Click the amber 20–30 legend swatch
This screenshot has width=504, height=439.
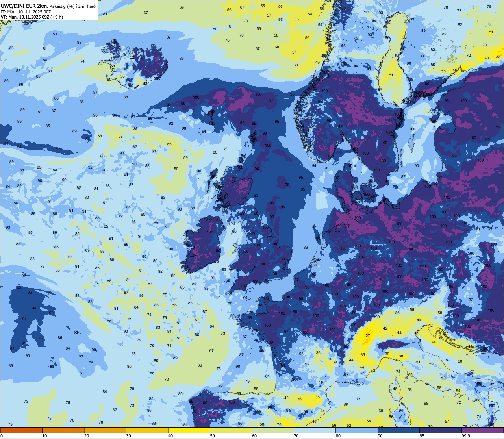coord(105,430)
